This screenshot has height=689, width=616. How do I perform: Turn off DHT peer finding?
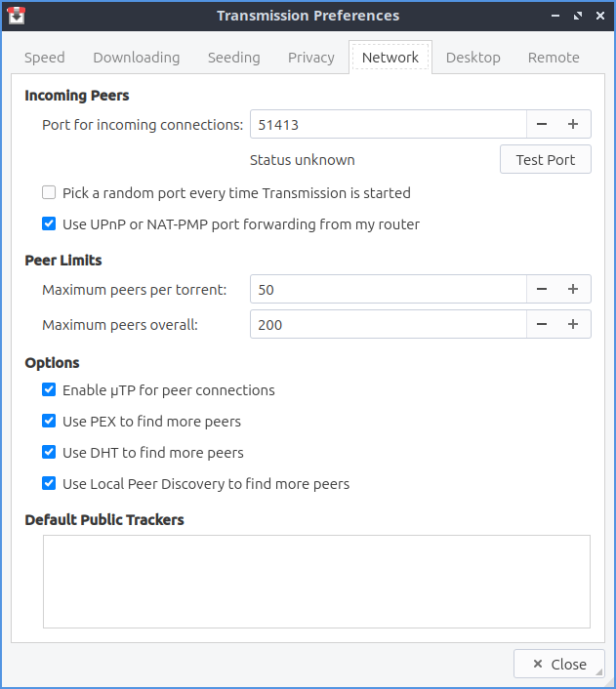coord(49,453)
